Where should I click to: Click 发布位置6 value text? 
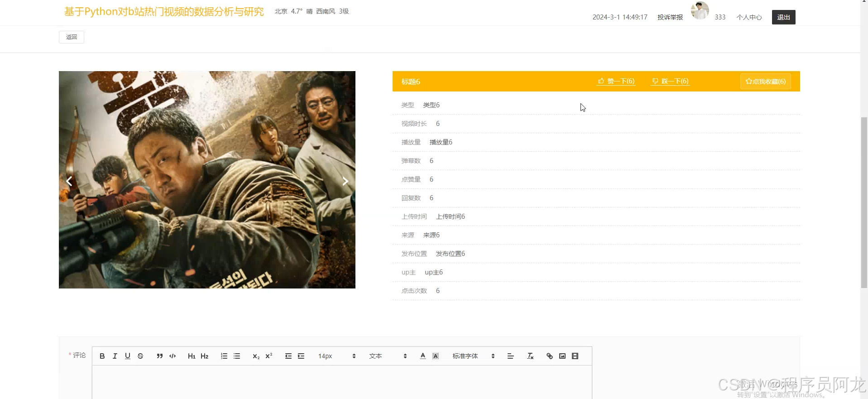click(x=450, y=254)
